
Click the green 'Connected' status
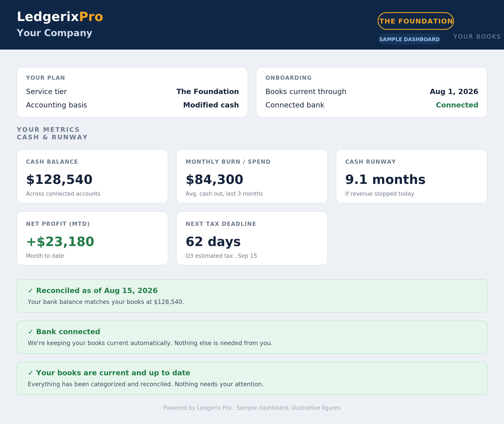(457, 105)
